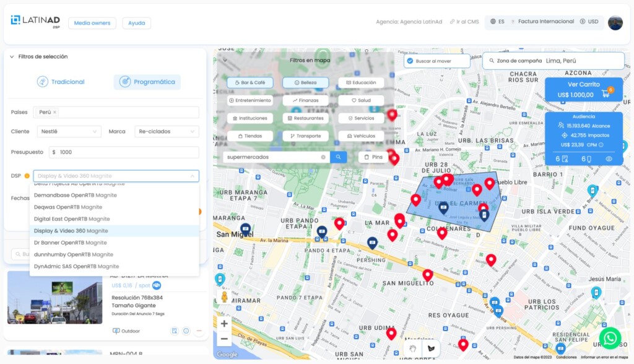Clear the supermercados search text

coord(323,157)
